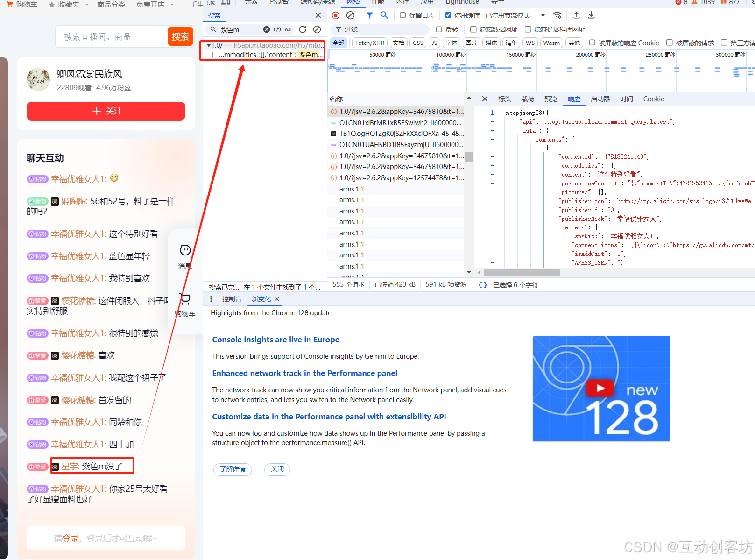Viewport: 755px width, 560px height.
Task: Focus the 过滤 filter input
Action: pyautogui.click(x=379, y=29)
